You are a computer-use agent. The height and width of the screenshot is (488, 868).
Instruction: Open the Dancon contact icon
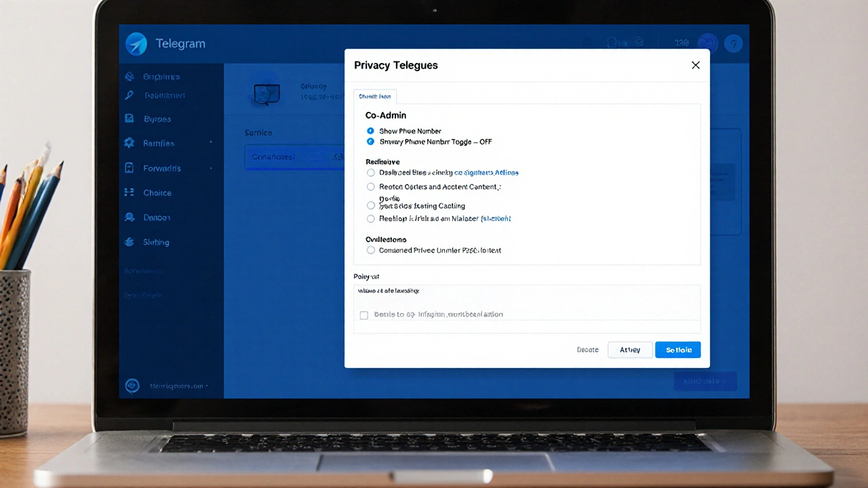pos(129,217)
